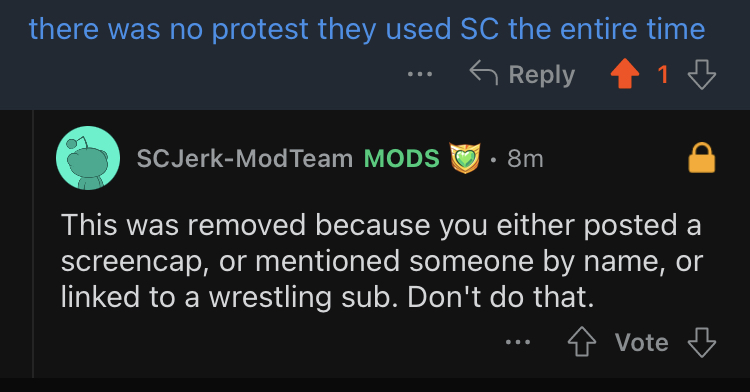
Task: Downvote the top comment about SC
Action: pos(702,74)
